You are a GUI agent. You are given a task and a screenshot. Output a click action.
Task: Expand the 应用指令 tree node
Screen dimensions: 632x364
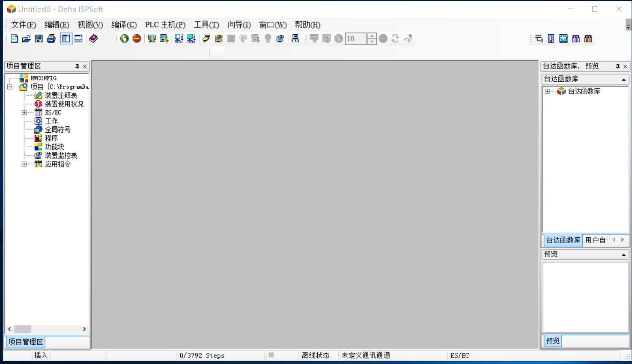(24, 164)
